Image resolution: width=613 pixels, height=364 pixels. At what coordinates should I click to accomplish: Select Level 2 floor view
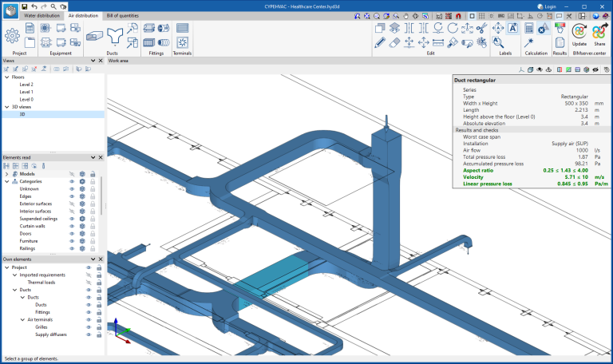click(26, 85)
